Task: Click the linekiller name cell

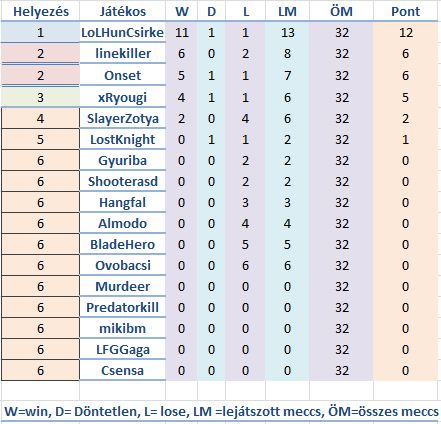Action: [x=122, y=53]
